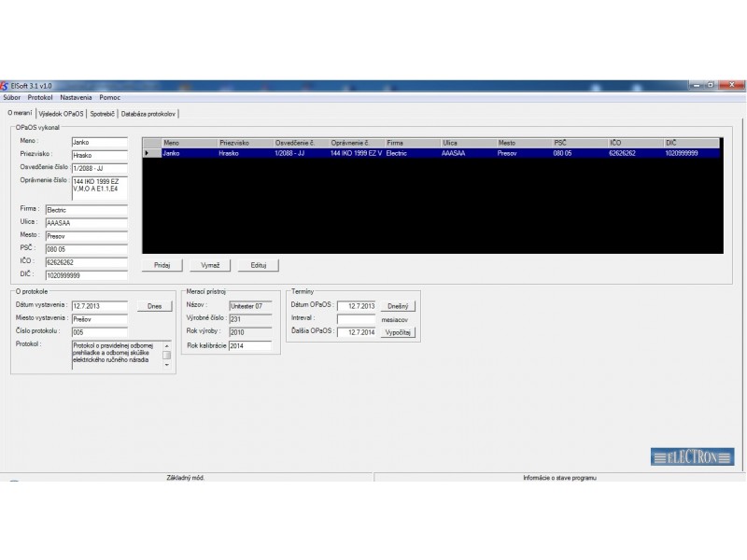Click the Priezvisko column header
747x560 pixels.
(245, 143)
